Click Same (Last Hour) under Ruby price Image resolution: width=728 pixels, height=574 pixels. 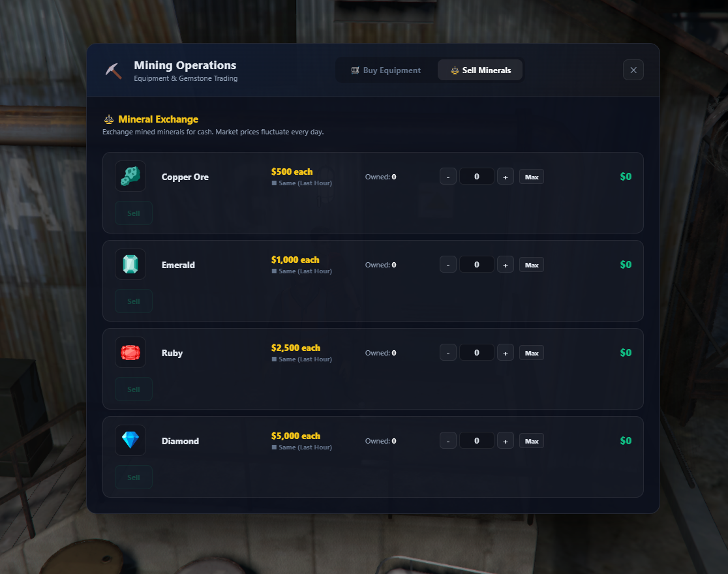point(302,359)
